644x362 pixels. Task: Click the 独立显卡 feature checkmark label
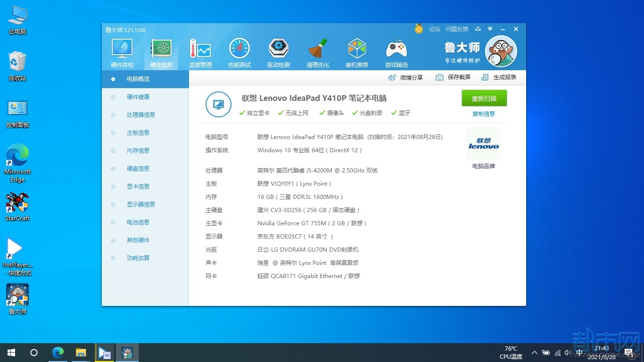point(255,113)
